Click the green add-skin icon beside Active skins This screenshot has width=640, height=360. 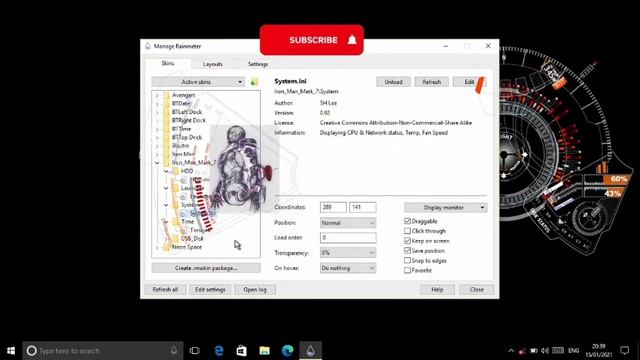point(254,82)
